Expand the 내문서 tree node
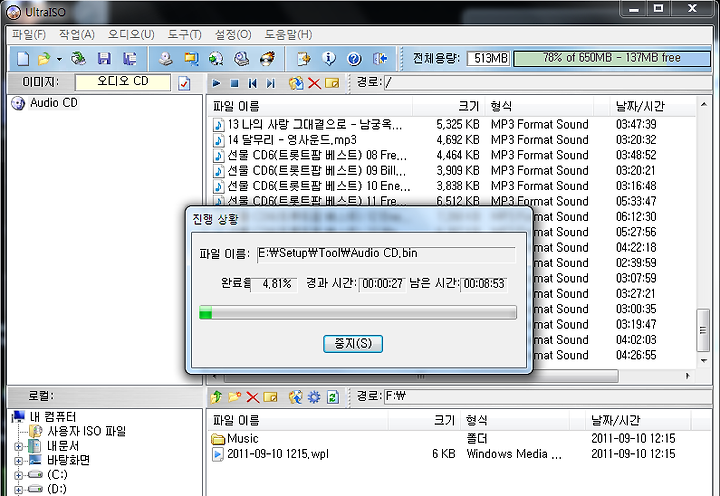 click(x=18, y=446)
